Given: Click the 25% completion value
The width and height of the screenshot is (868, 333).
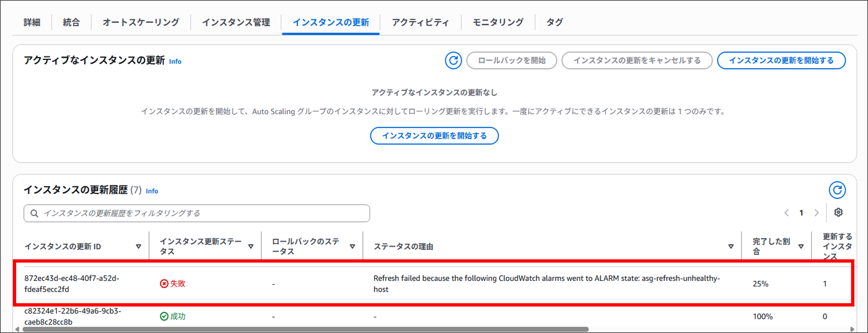Looking at the screenshot, I should coord(760,284).
